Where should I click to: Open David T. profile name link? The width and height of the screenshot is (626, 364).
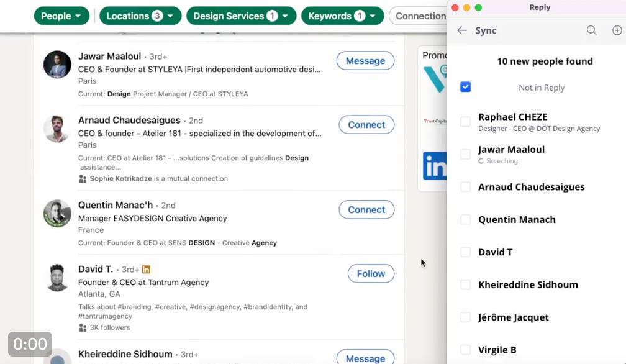[96, 269]
